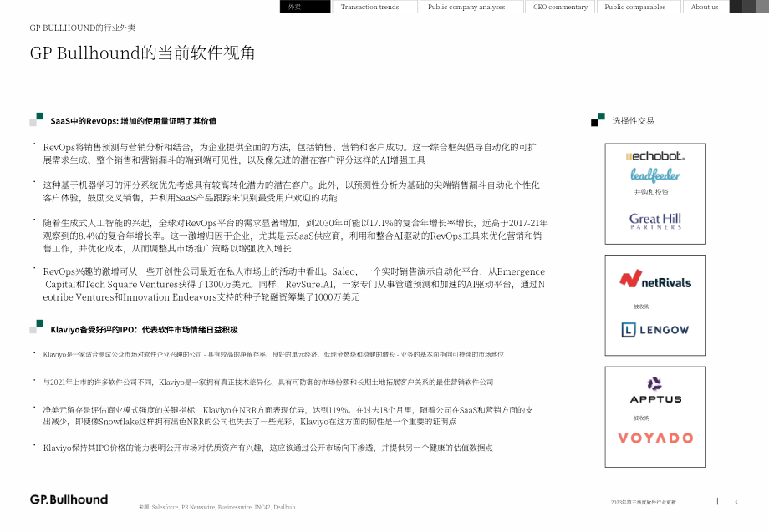769x532 pixels.
Task: Switch to Public company analyses tab
Action: [x=471, y=7]
